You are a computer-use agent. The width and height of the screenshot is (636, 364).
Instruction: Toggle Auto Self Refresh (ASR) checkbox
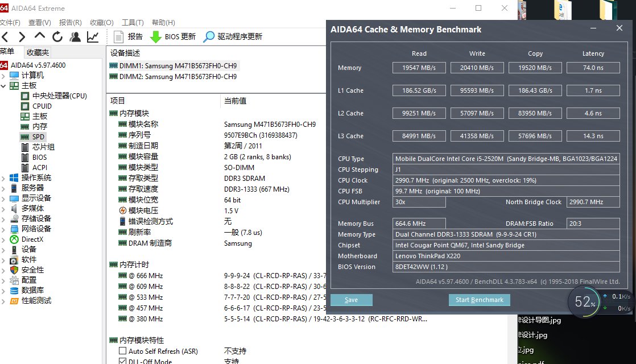(122, 351)
